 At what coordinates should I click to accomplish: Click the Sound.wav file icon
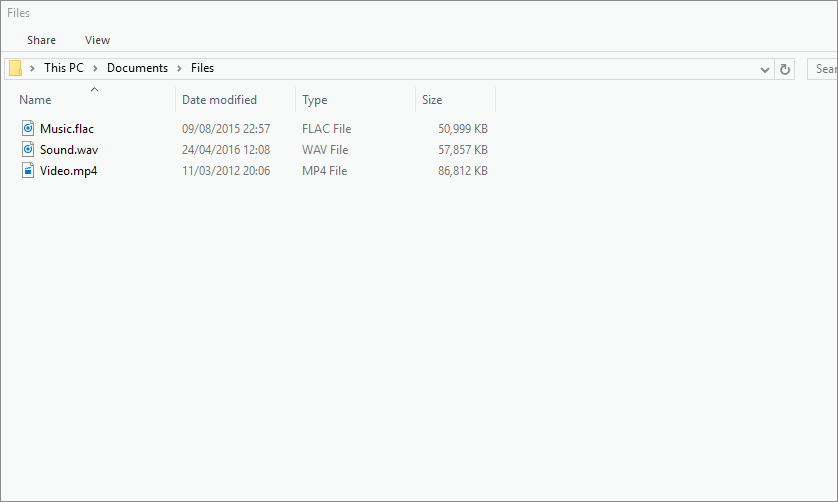click(x=28, y=150)
